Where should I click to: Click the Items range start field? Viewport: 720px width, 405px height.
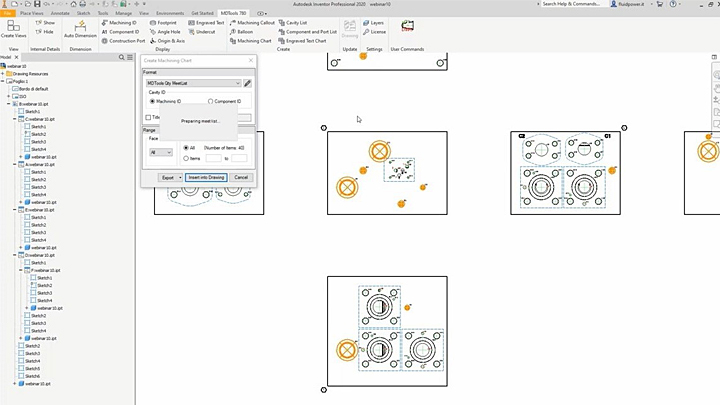(213, 158)
